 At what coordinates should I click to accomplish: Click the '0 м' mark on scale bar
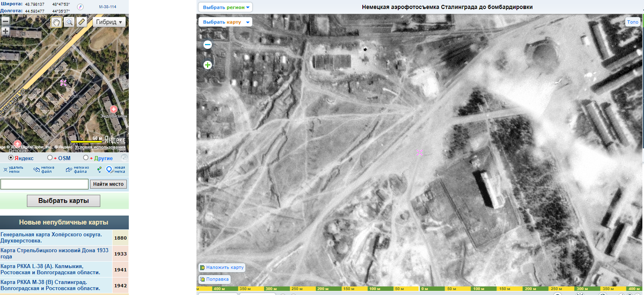click(423, 289)
